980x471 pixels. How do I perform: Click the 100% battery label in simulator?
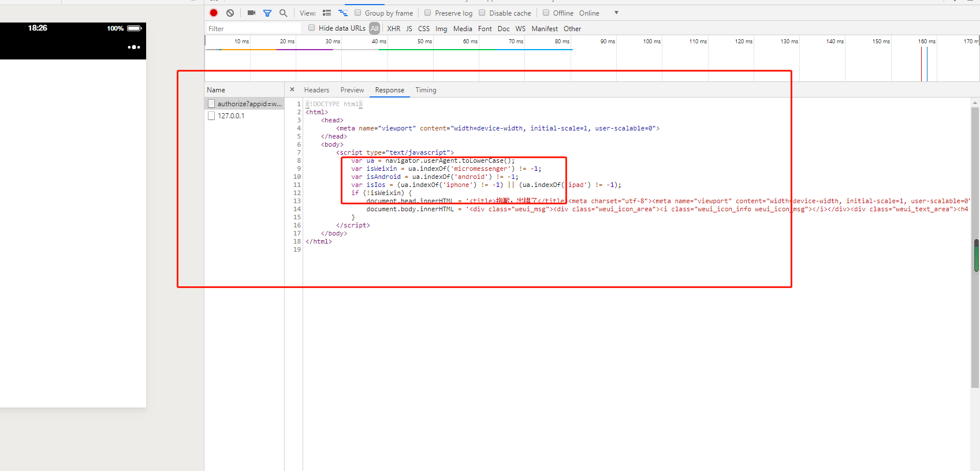tap(115, 28)
